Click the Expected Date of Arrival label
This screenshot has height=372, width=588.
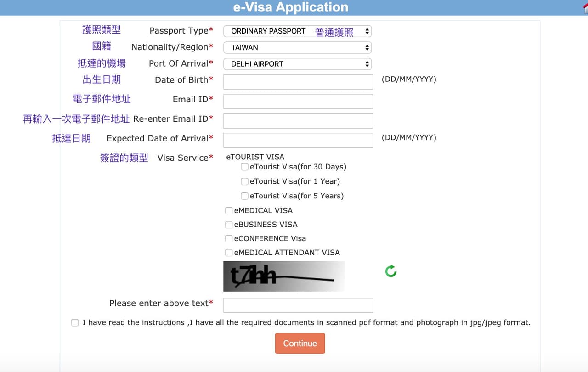tap(160, 138)
